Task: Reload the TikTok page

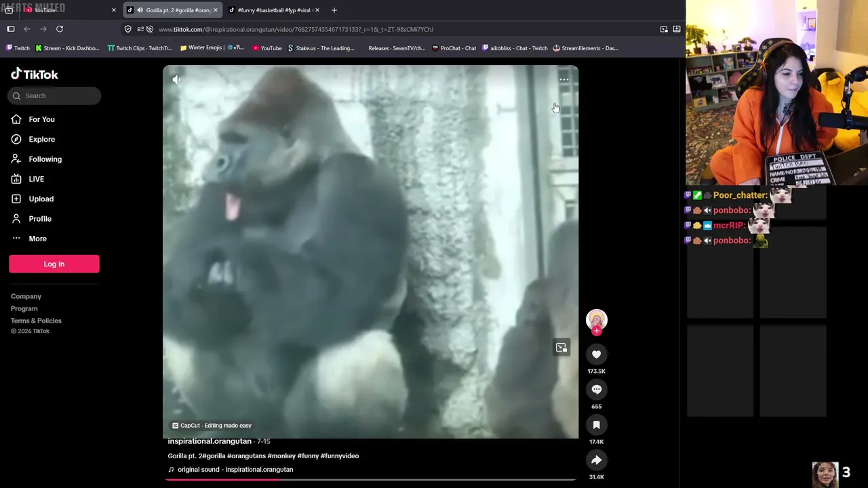Action: point(60,29)
